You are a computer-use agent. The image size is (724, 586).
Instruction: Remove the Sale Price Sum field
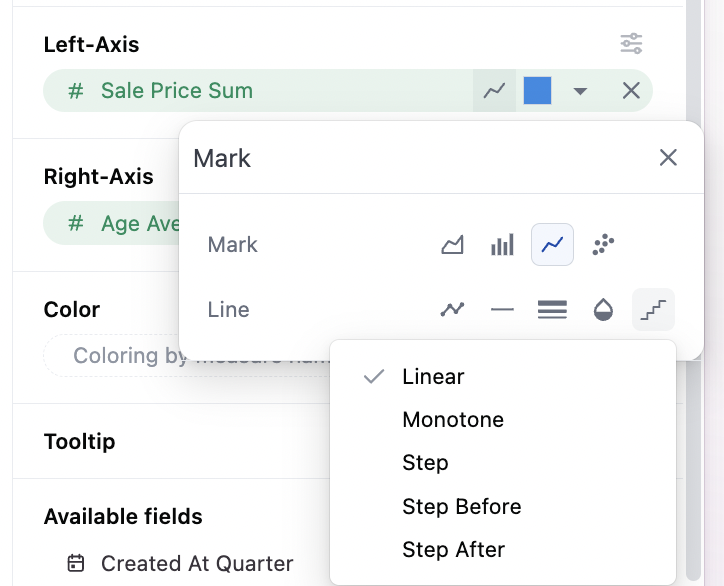[631, 91]
